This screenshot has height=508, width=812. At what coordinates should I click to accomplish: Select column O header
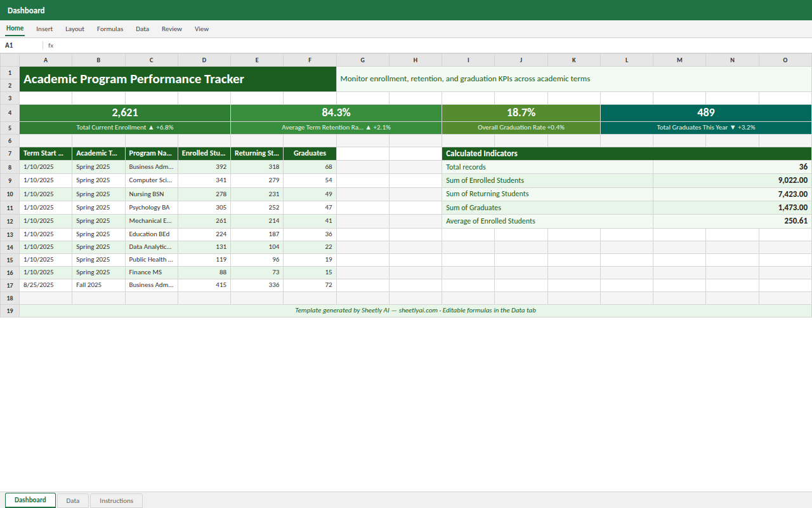pos(785,60)
